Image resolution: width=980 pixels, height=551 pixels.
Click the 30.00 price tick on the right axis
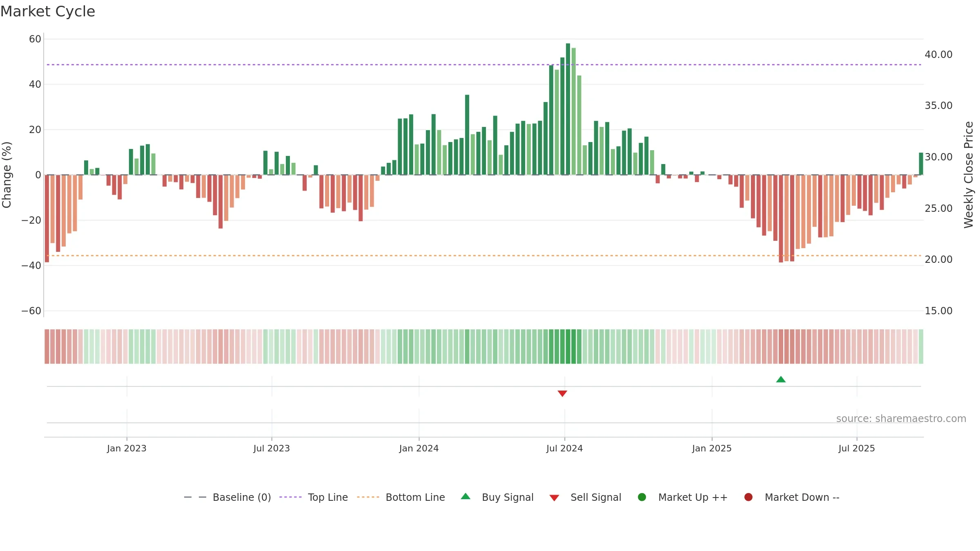(938, 157)
